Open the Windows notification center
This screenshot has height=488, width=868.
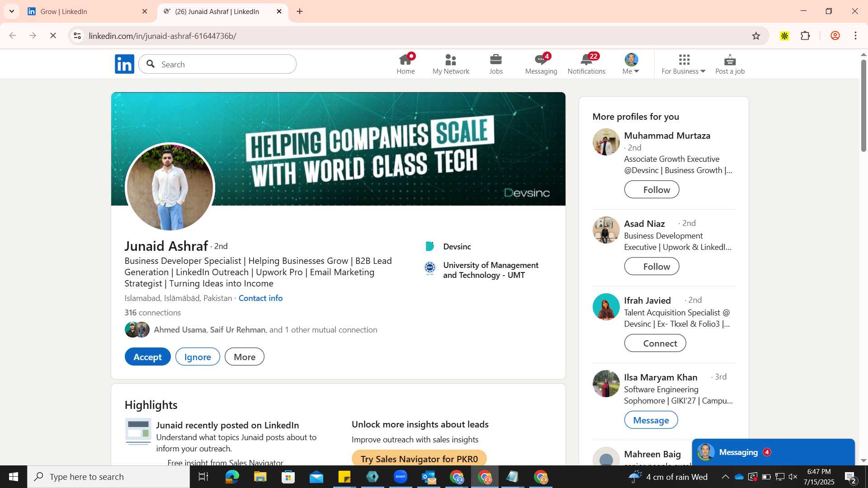(x=850, y=477)
